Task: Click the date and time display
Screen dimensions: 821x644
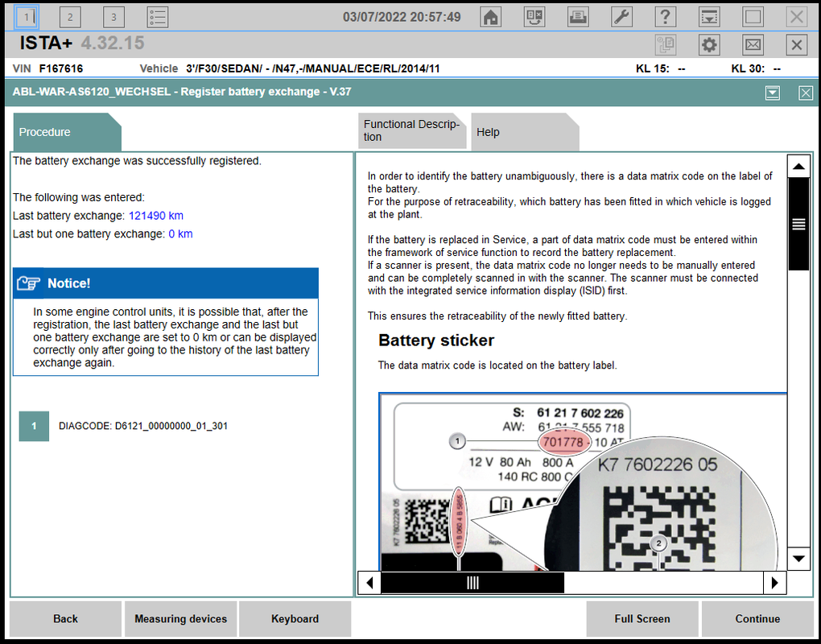Action: point(402,17)
